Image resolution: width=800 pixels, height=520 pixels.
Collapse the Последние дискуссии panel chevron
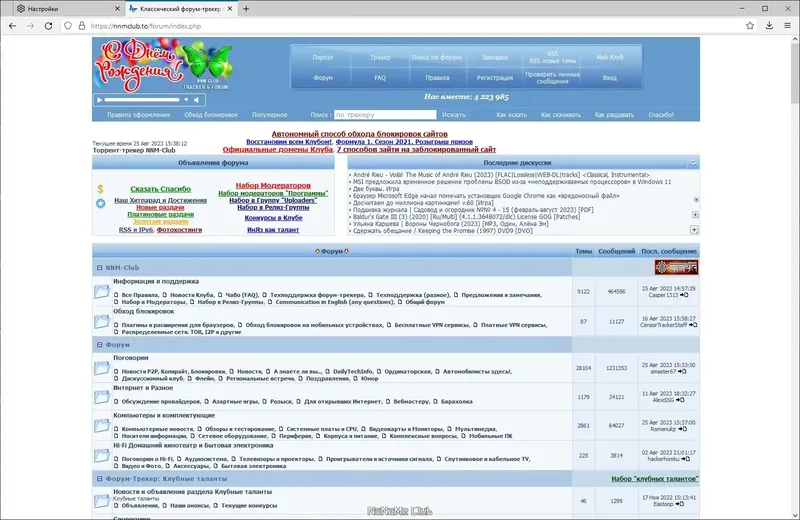693,163
